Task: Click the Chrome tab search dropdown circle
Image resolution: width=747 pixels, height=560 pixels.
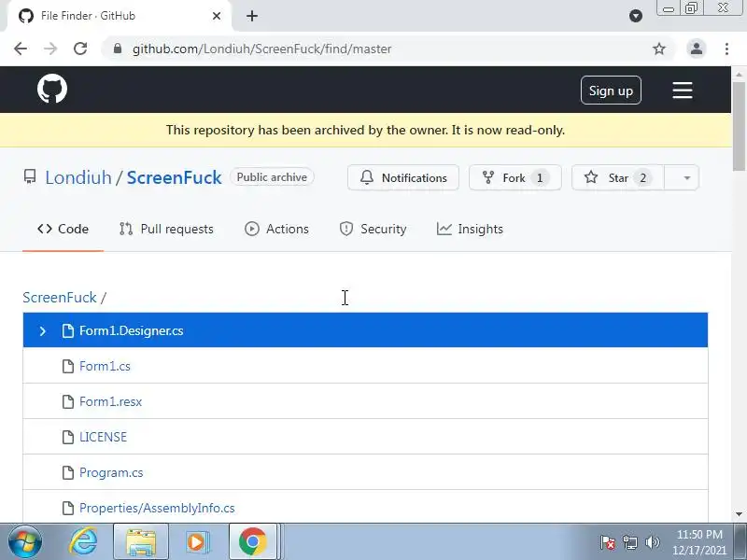Action: tap(636, 16)
